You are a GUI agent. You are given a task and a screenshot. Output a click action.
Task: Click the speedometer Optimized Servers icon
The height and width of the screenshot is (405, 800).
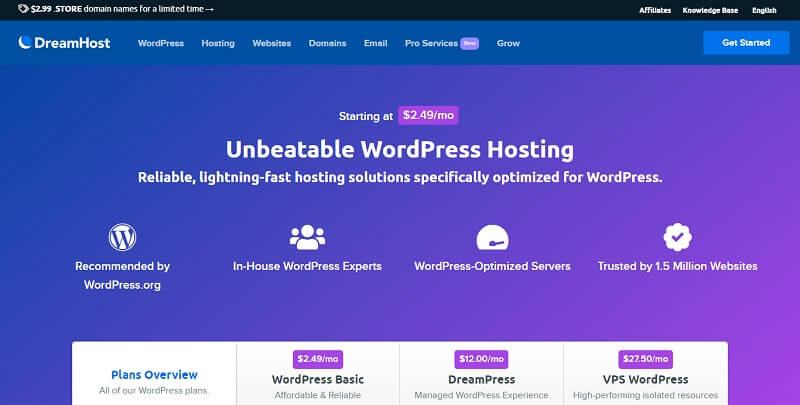coord(492,237)
